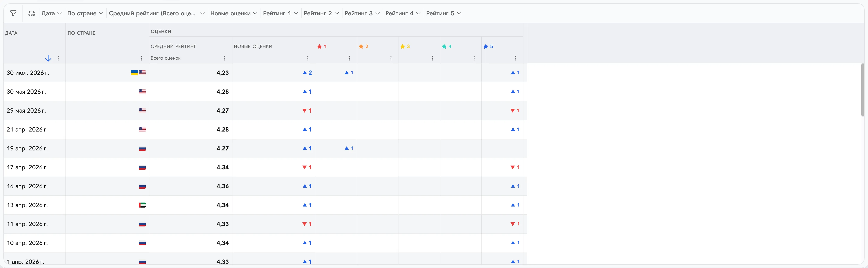The image size is (868, 268).
Task: Open options menu for 4-star column
Action: coord(474,58)
